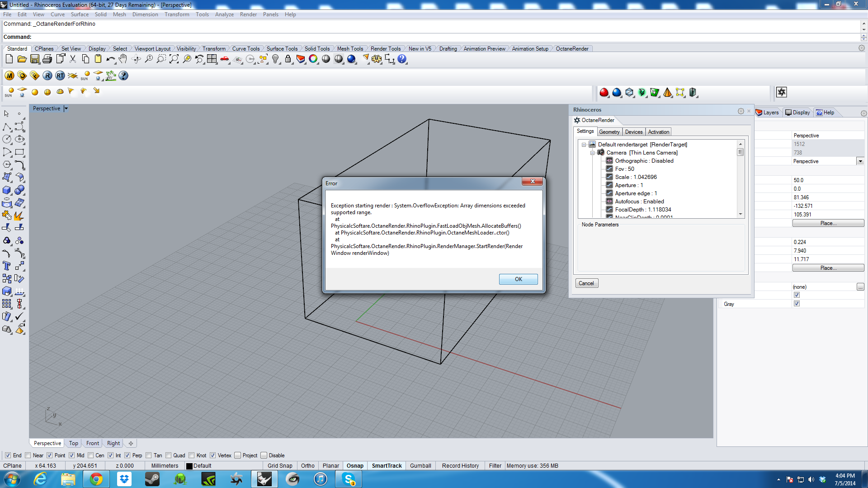This screenshot has height=488, width=868.
Task: Collapse the Camera Thin Lens node
Action: 592,153
